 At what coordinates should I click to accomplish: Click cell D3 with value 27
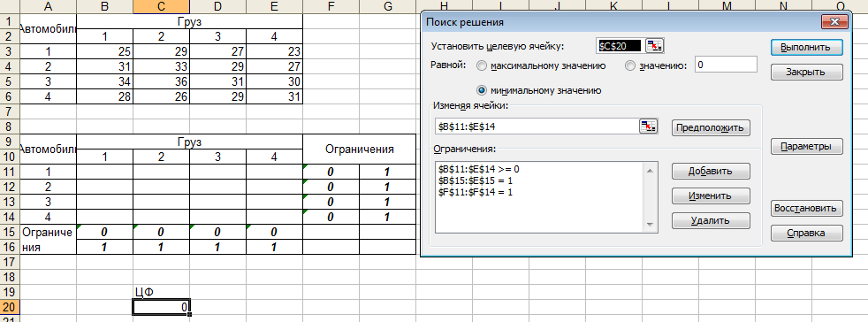tap(217, 51)
